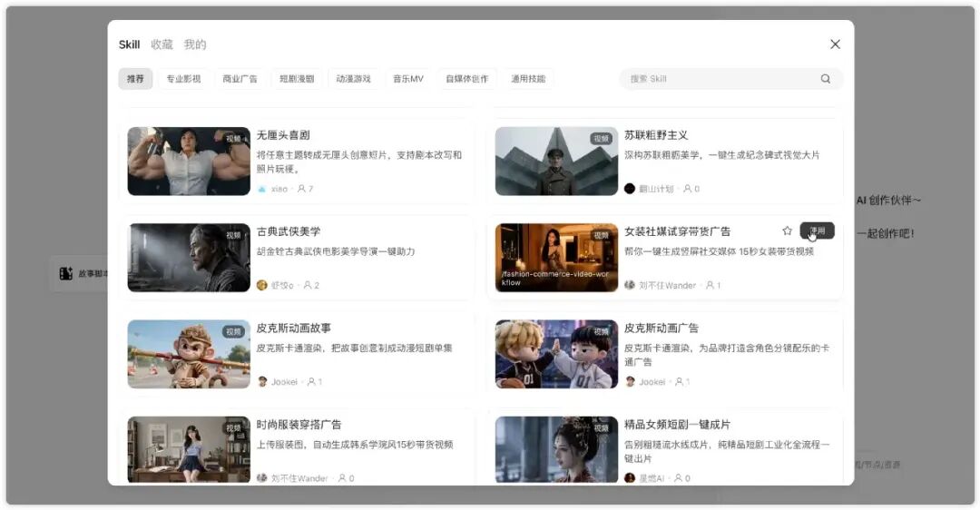Image resolution: width=980 pixels, height=510 pixels.
Task: Click the 刘不住Wander avatar under 女装社媒试穿带货广告
Action: coord(630,285)
